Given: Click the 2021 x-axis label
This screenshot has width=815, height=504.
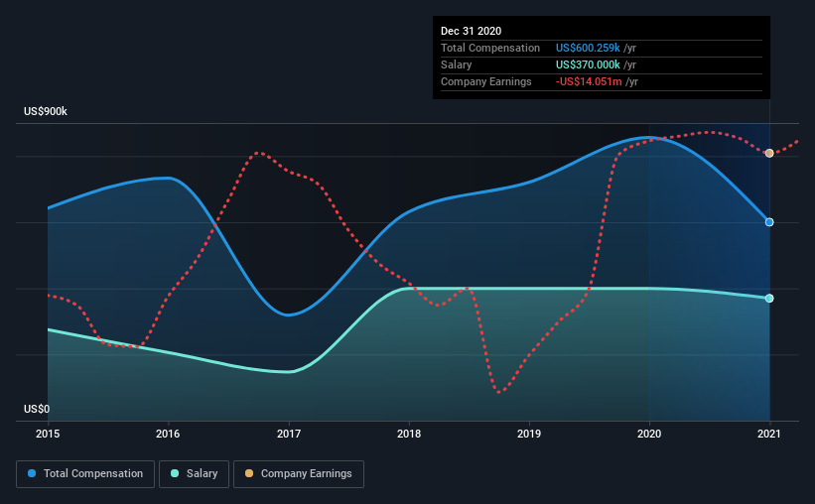Looking at the screenshot, I should [x=769, y=434].
